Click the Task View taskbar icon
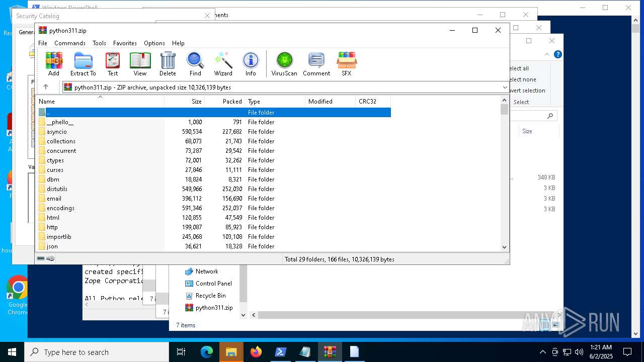Image resolution: width=644 pixels, height=362 pixels. (x=181, y=352)
